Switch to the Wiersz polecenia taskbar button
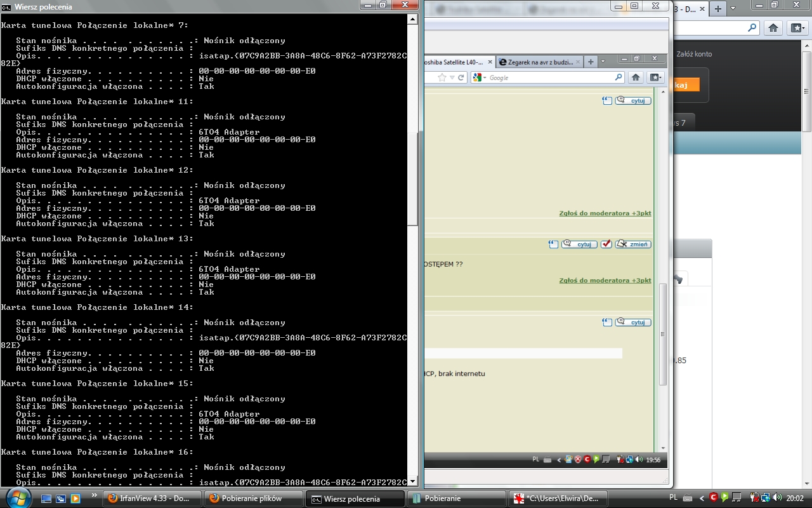 [x=355, y=498]
